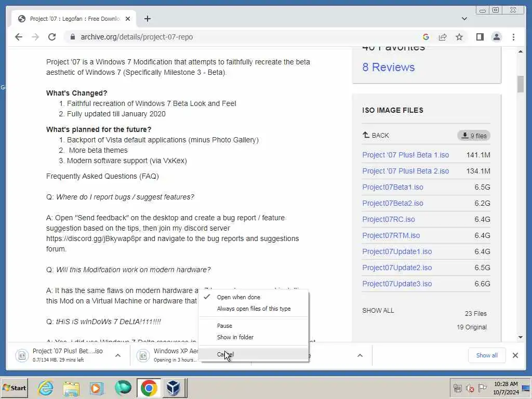The height and width of the screenshot is (399, 532).
Task: Launch Internet Explorer from taskbar
Action: (46, 388)
